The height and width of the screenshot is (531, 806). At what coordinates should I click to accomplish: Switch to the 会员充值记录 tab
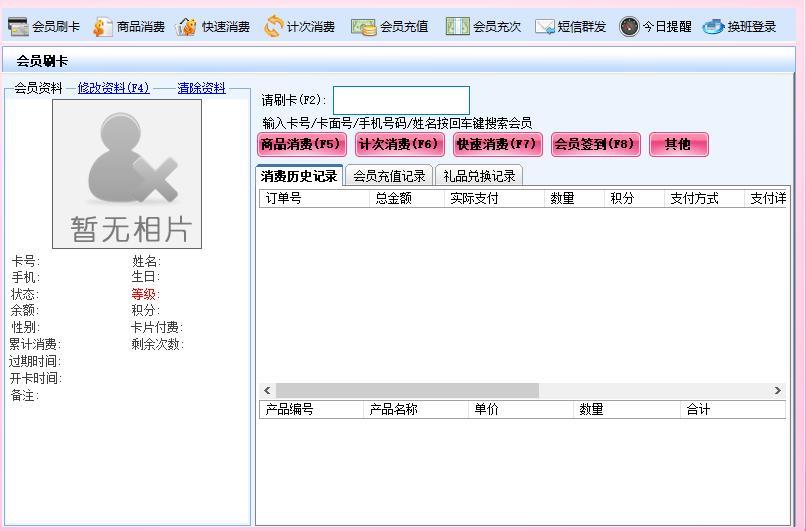pos(389,176)
